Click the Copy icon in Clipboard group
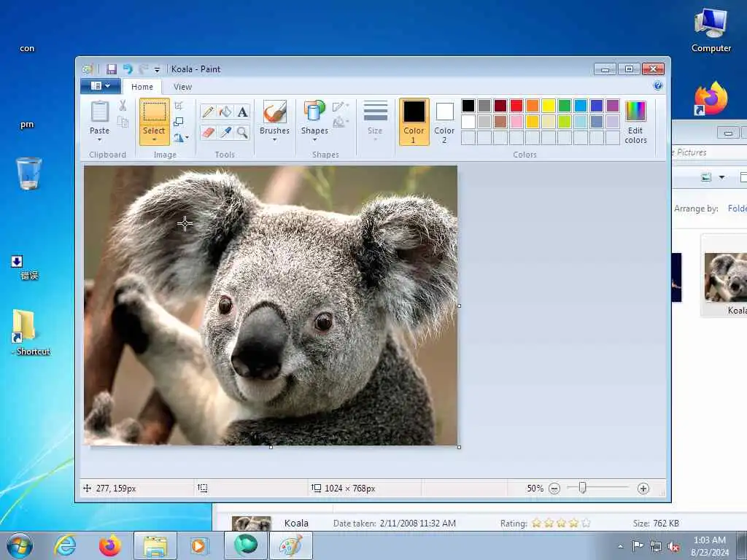747x560 pixels. [x=123, y=122]
